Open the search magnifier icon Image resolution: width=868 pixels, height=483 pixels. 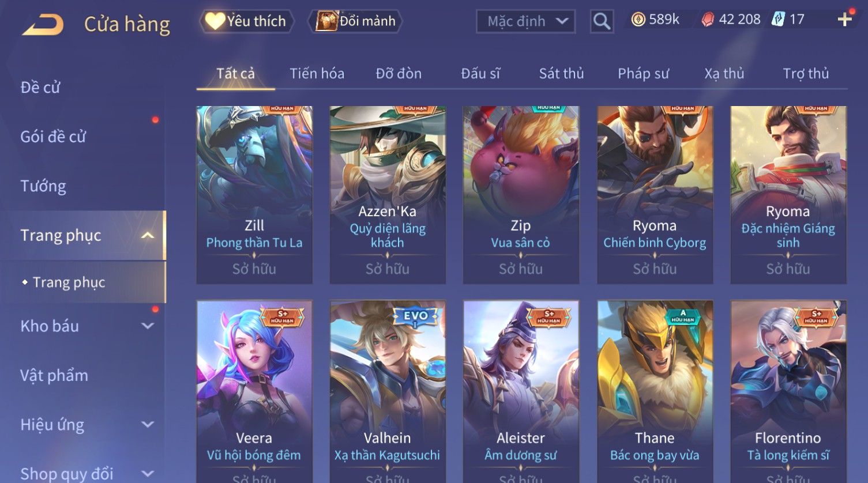coord(602,21)
